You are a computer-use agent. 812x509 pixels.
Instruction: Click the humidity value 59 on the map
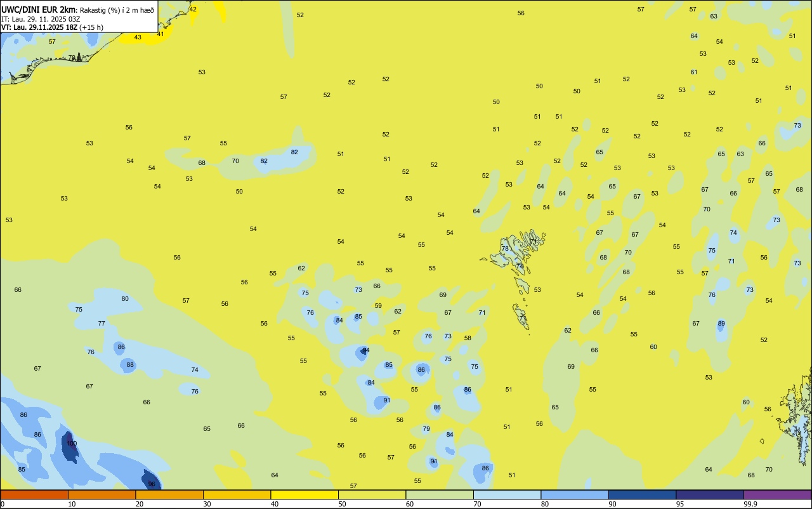click(x=378, y=306)
